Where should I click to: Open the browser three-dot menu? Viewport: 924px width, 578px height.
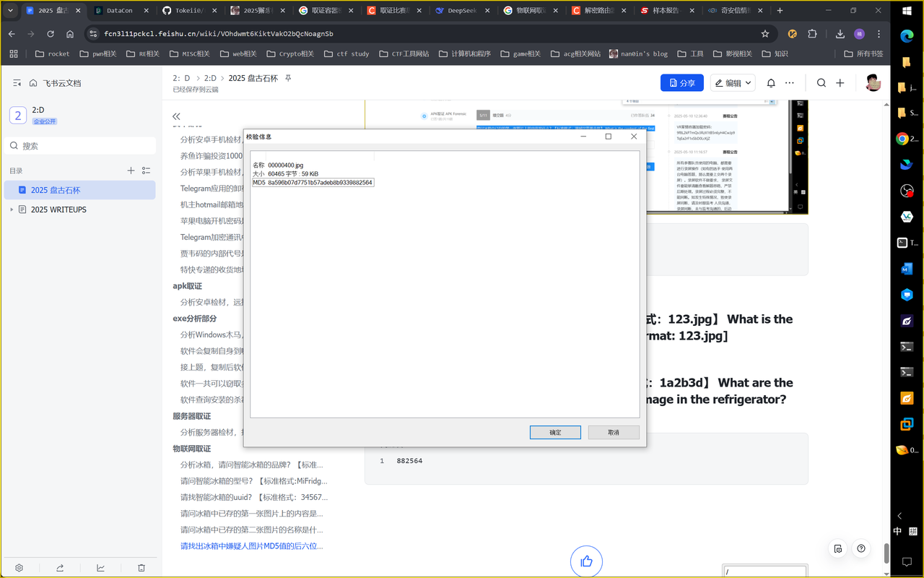879,34
